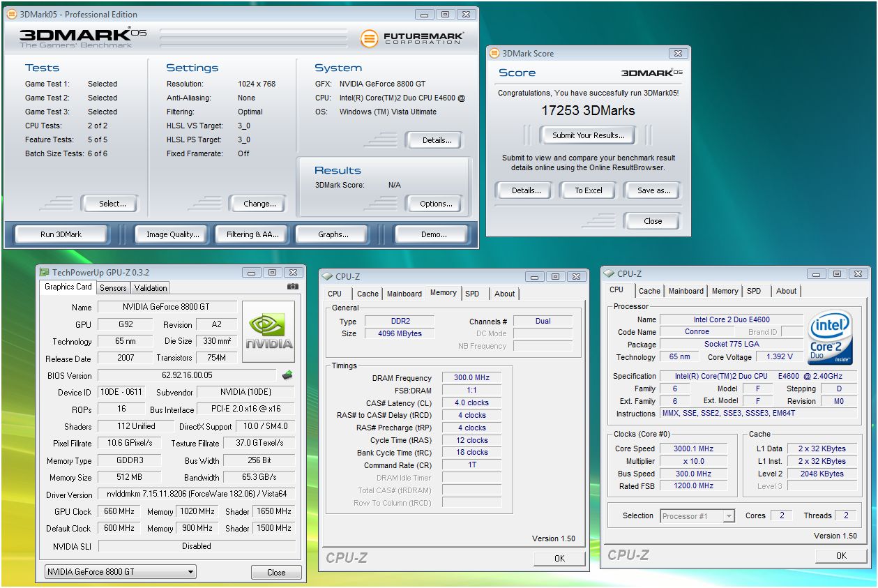878x588 pixels.
Task: Open Mainboard tab in right CPU-Z window
Action: (686, 291)
